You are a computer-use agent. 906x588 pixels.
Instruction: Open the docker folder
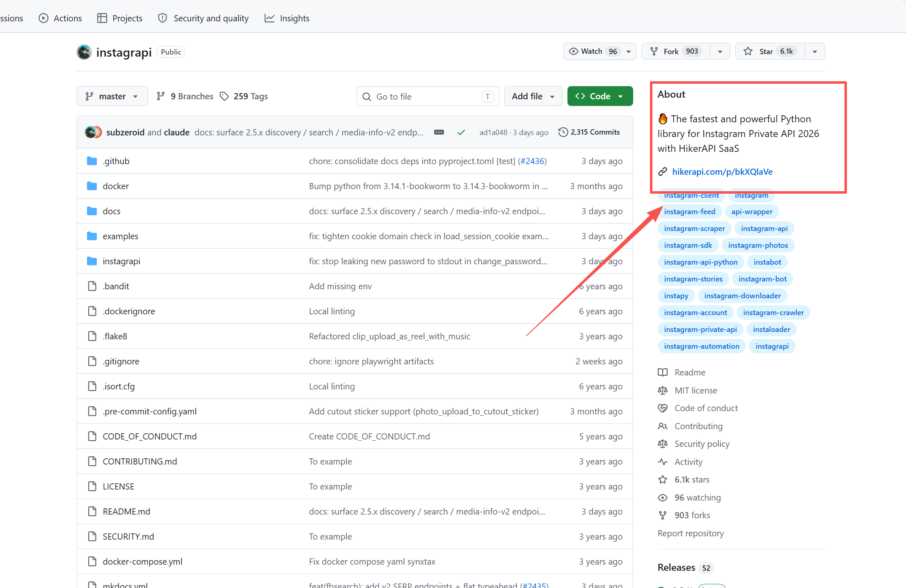point(116,186)
